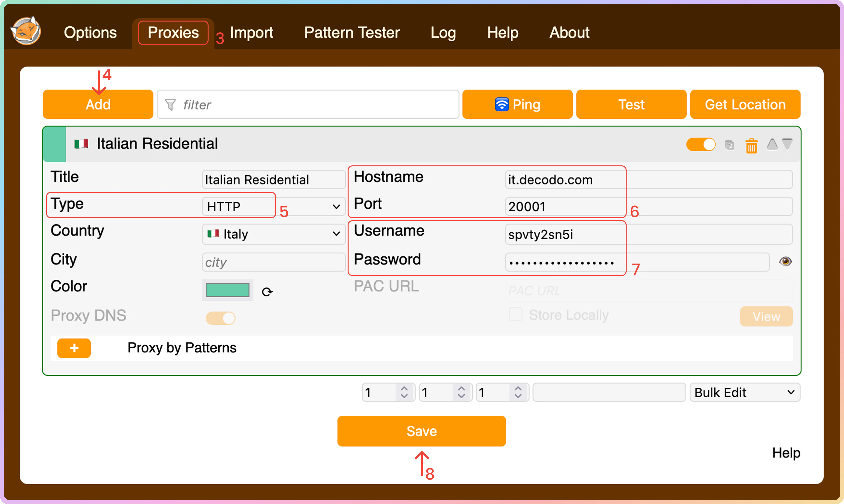844x504 pixels.
Task: Move proxy down with the down triangle
Action: pos(787,144)
